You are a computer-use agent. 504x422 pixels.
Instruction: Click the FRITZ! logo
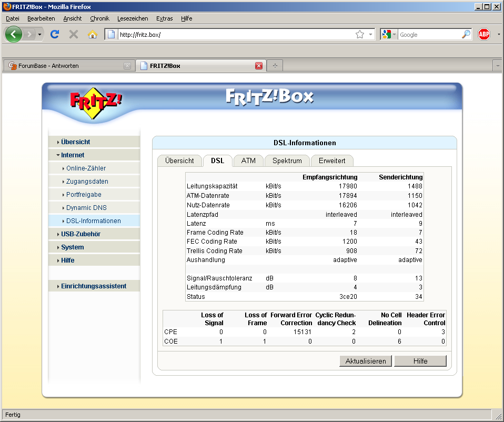coord(96,103)
